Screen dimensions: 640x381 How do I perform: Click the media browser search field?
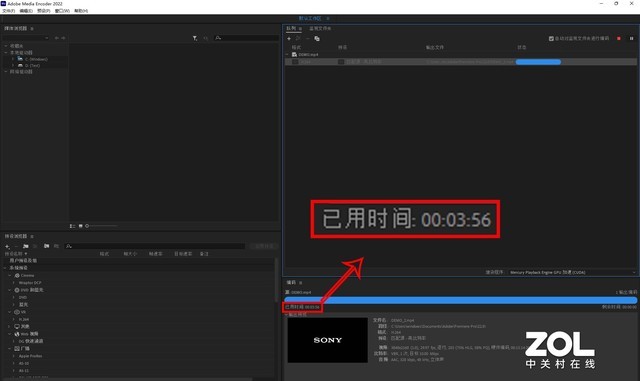click(x=247, y=38)
